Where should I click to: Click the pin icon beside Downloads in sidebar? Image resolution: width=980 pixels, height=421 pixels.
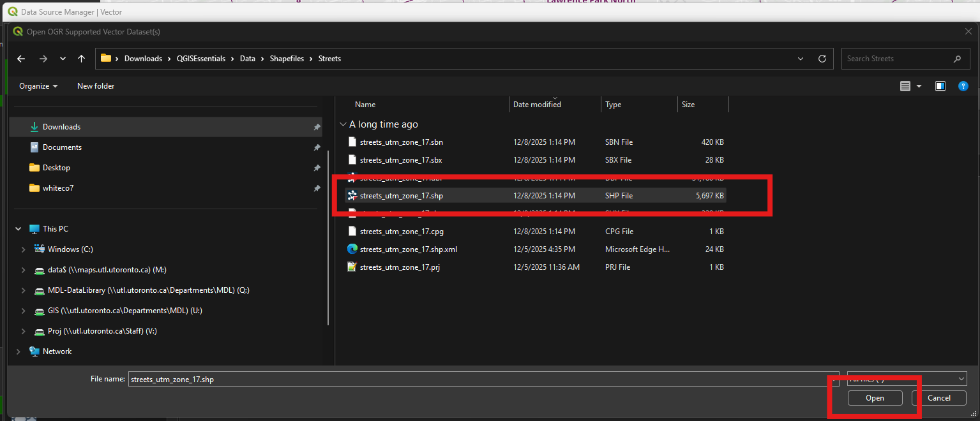pyautogui.click(x=317, y=127)
